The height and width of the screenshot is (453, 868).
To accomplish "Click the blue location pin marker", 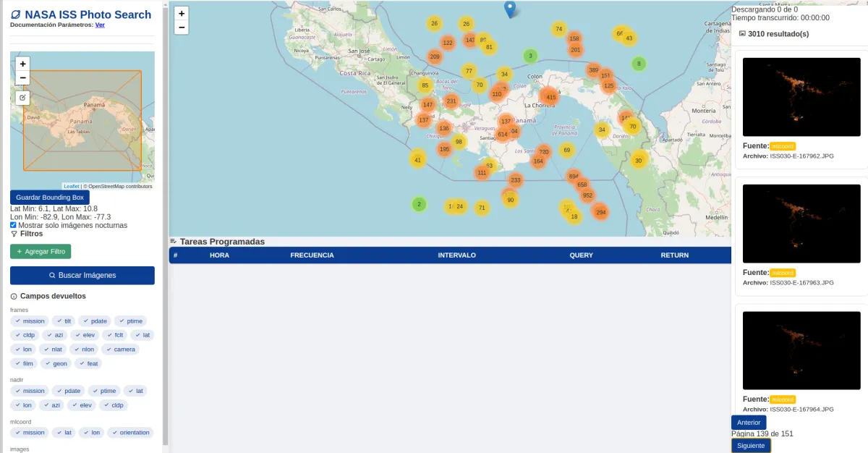I will coord(510,9).
